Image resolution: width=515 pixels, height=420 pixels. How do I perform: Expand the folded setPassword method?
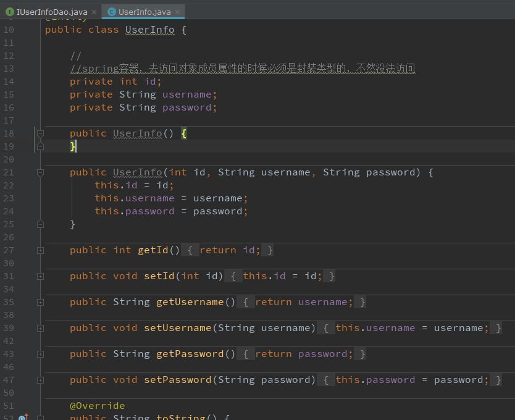[40, 380]
